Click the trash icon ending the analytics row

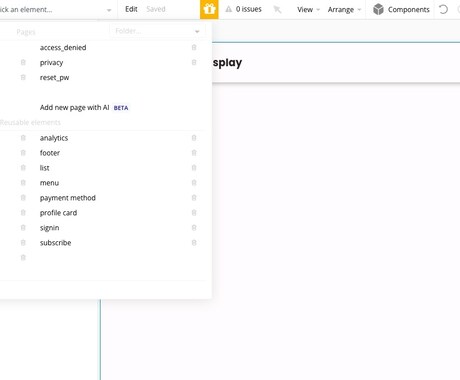click(194, 138)
